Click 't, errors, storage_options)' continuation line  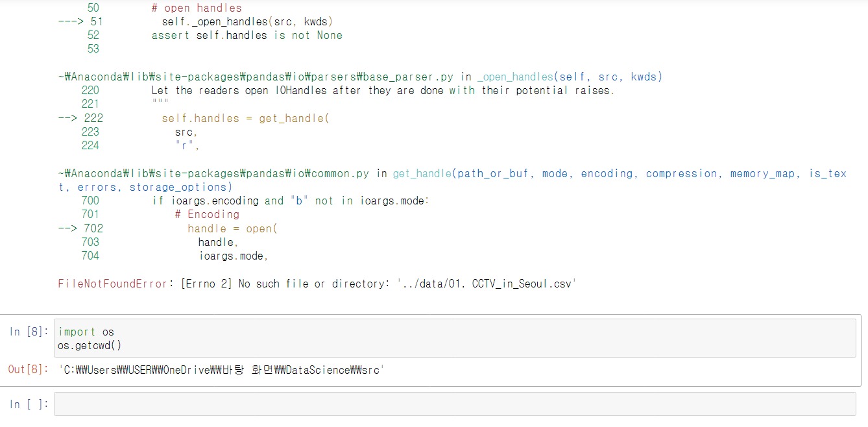click(146, 187)
